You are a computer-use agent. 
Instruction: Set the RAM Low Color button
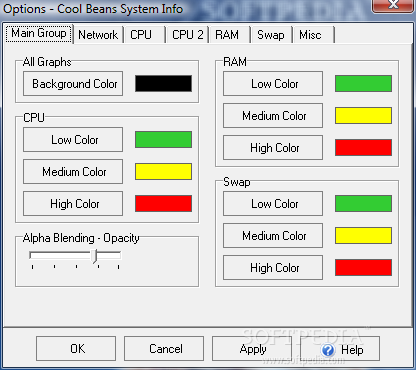273,84
